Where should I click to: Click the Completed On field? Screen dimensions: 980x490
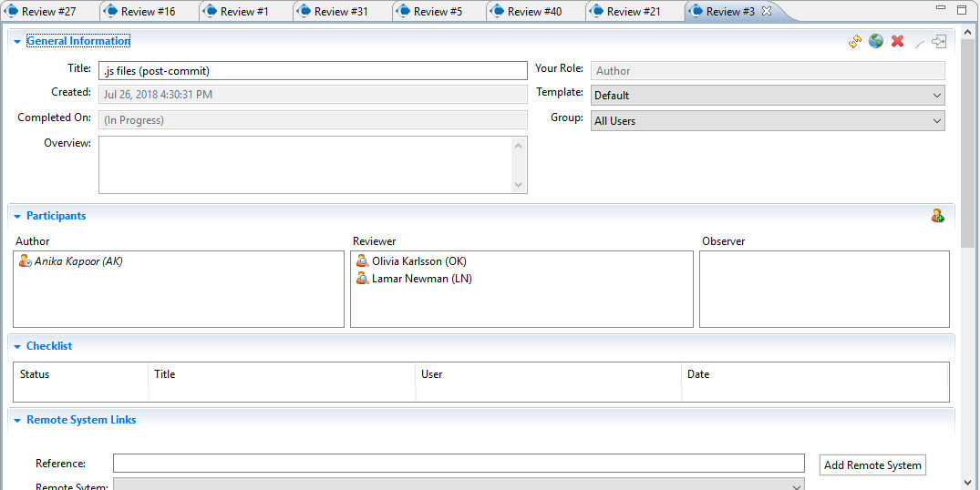pos(313,120)
